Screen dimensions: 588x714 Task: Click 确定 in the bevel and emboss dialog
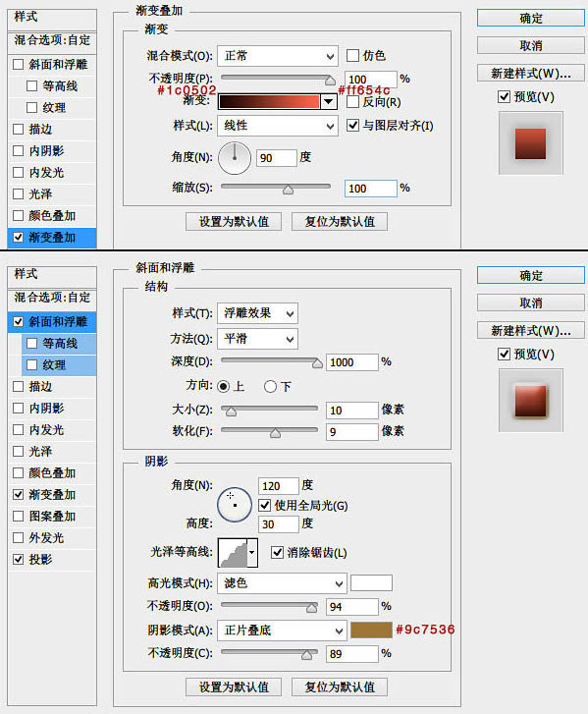point(531,276)
